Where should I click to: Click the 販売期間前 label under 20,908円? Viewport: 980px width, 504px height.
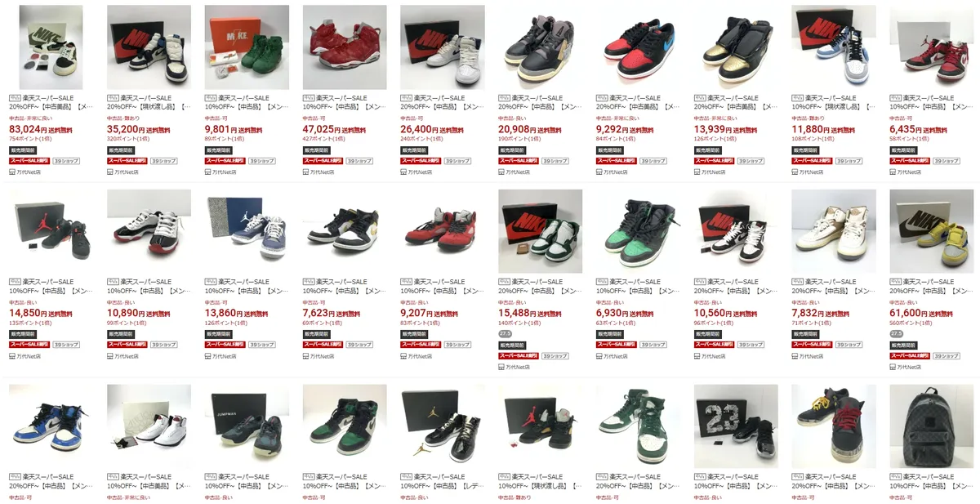point(512,150)
